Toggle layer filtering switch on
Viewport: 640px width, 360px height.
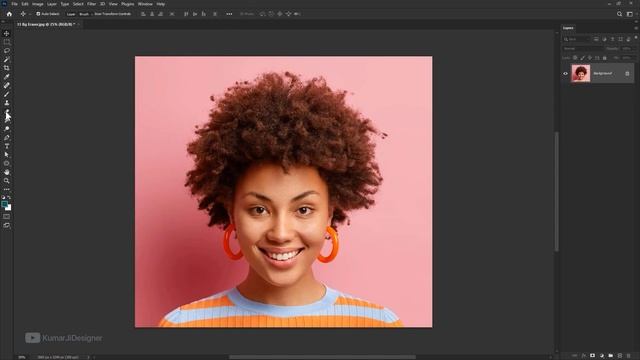pyautogui.click(x=636, y=38)
